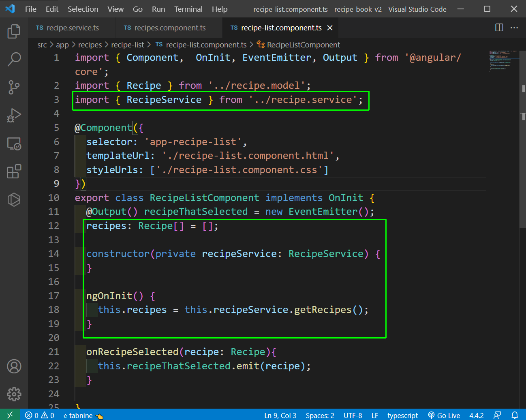
Task: Expand the app breadcrumb
Action: [62, 45]
